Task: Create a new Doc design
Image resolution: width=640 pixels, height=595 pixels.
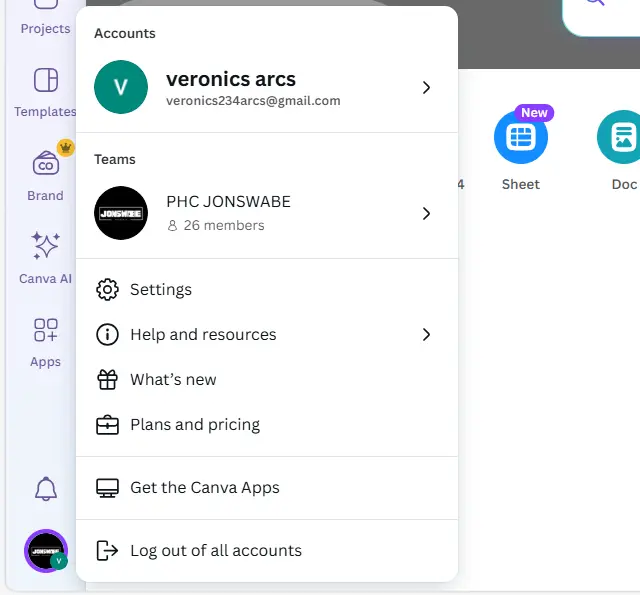Action: point(620,137)
